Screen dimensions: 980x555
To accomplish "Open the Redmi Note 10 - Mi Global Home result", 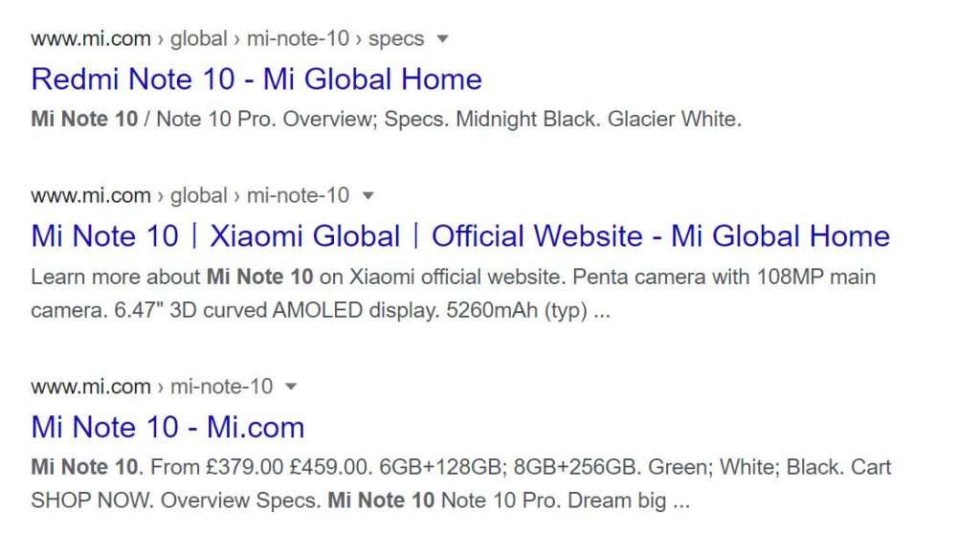I will [x=256, y=79].
